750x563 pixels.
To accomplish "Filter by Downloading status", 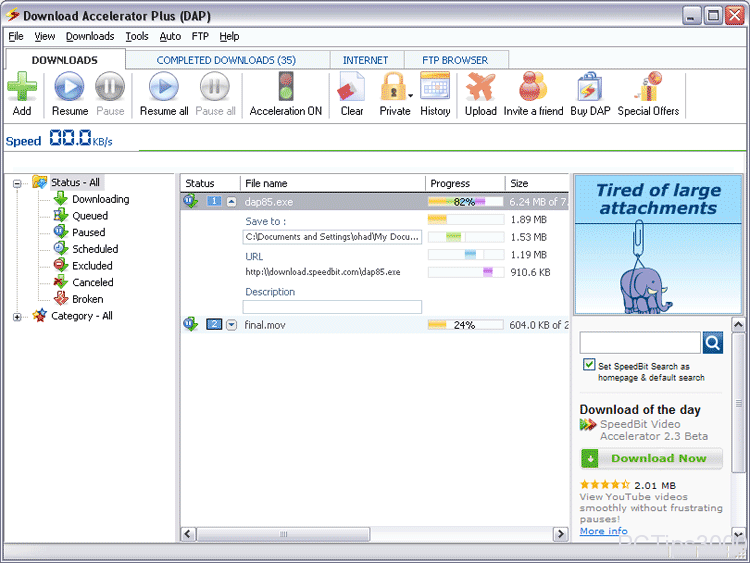I will pyautogui.click(x=100, y=199).
